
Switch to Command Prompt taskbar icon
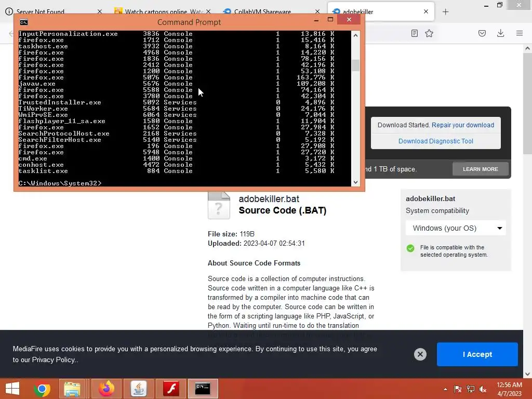[203, 389]
